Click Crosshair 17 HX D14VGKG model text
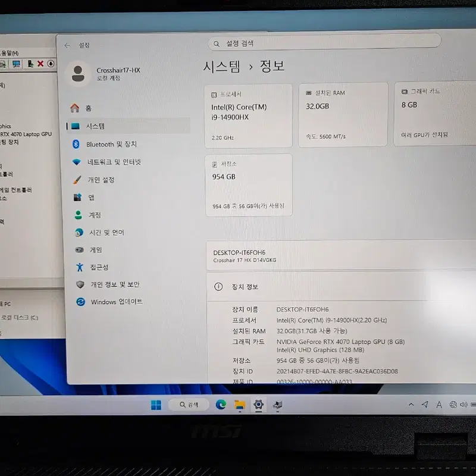Screen dimensions: 476x476 click(245, 260)
